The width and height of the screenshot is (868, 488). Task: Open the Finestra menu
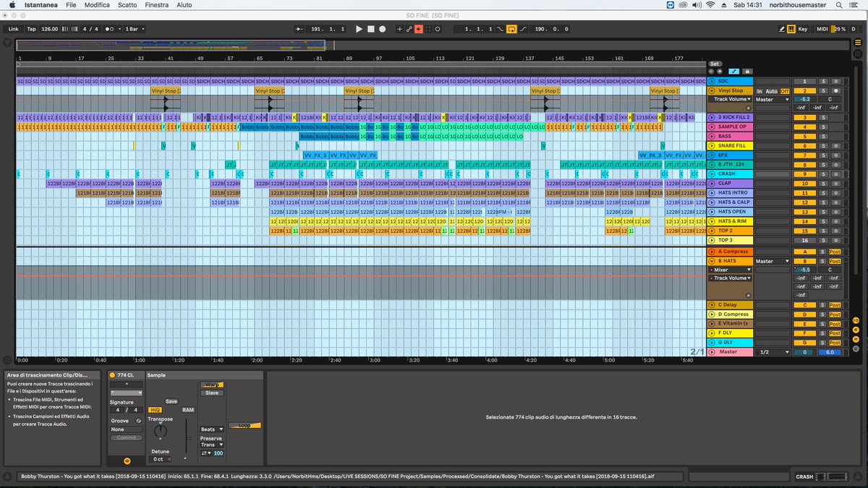157,5
